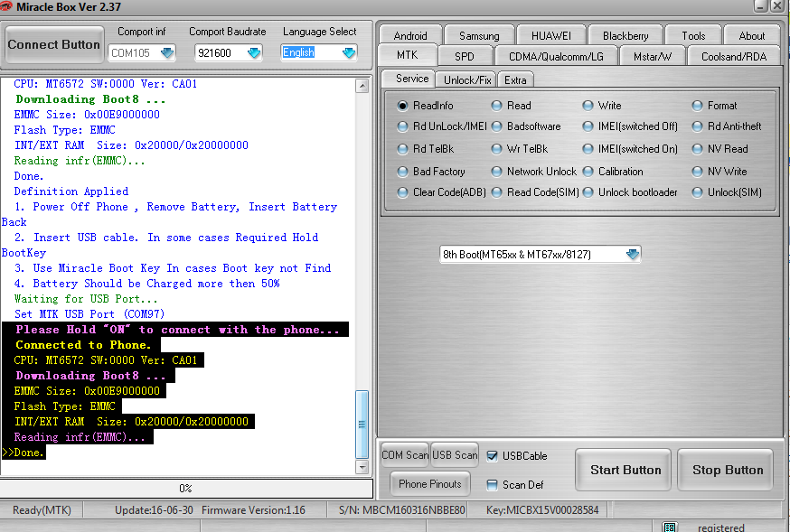Click the USB Scan button
Viewport: 790px width, 532px height.
(455, 455)
